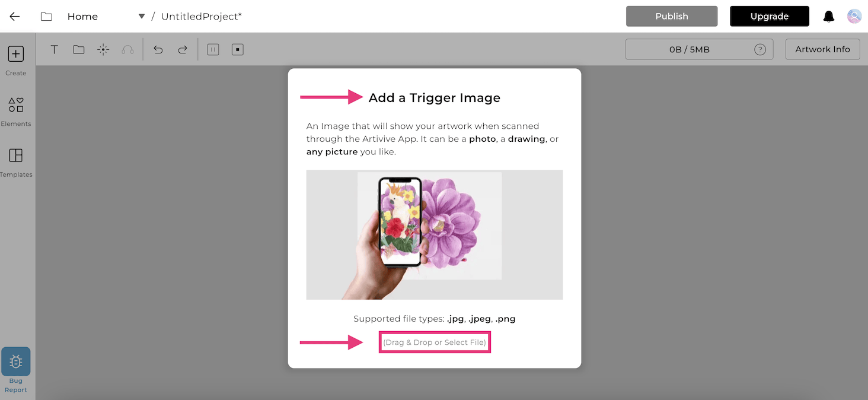View notifications via the bell icon
This screenshot has height=400, width=868.
829,17
